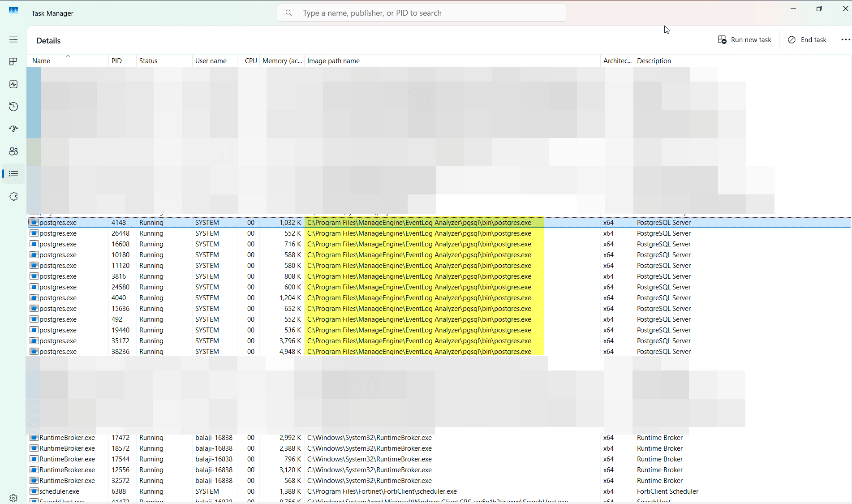Sort by the CPU column header

pos(249,61)
